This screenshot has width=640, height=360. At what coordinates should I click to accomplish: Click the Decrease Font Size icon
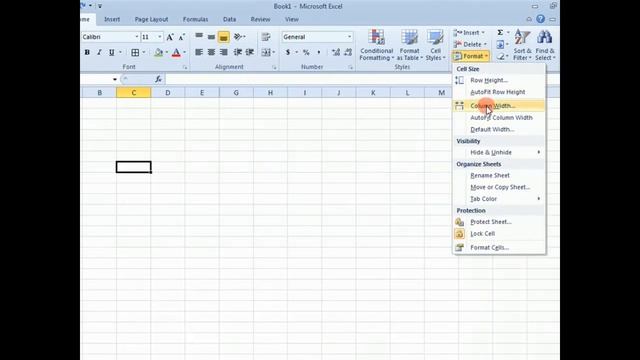tap(181, 37)
